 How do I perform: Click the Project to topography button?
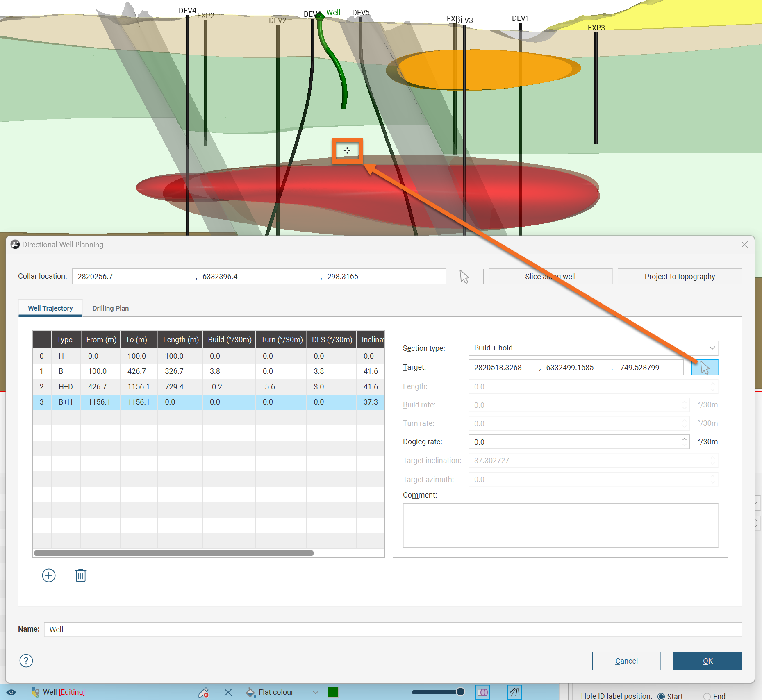[x=679, y=277]
